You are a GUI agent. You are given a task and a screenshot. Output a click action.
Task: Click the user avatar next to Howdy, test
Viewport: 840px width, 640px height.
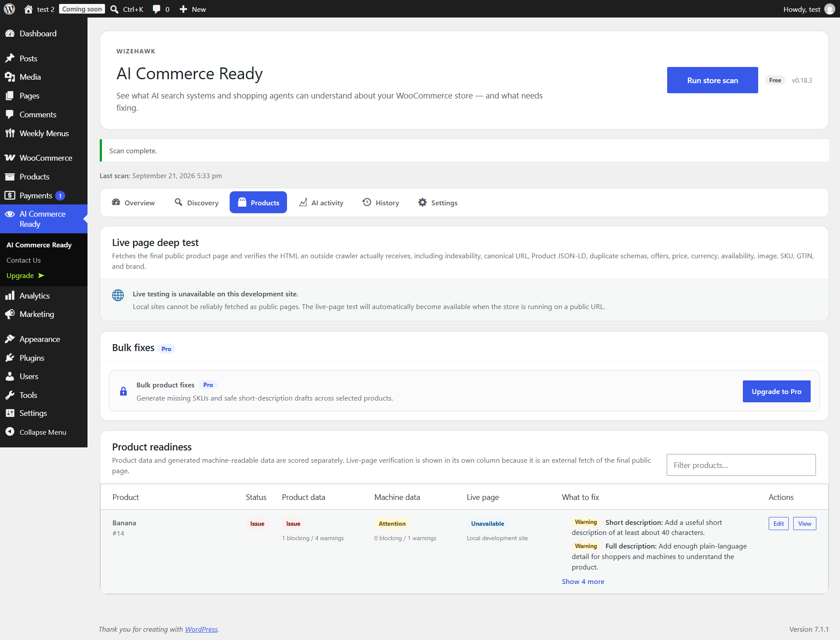coord(829,9)
